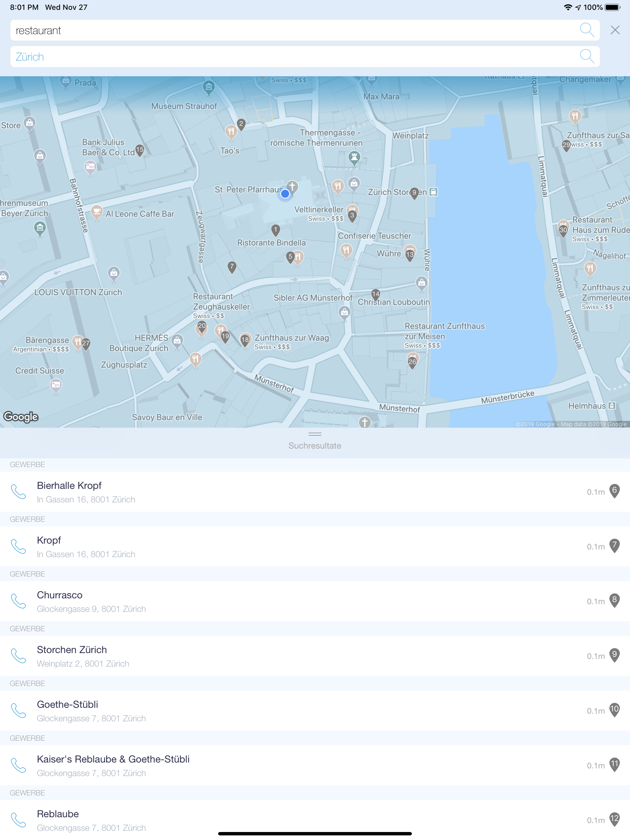
Task: Tap the blue current location dot
Action: (x=285, y=194)
